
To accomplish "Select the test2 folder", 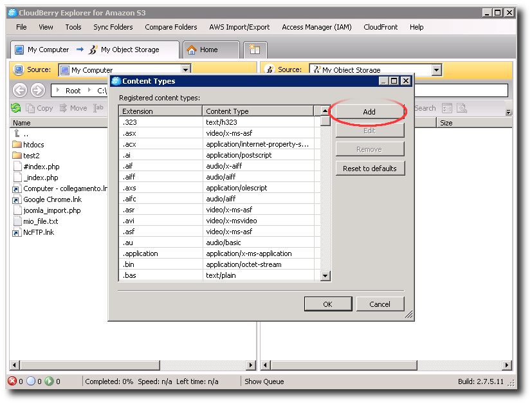I will tap(26, 155).
